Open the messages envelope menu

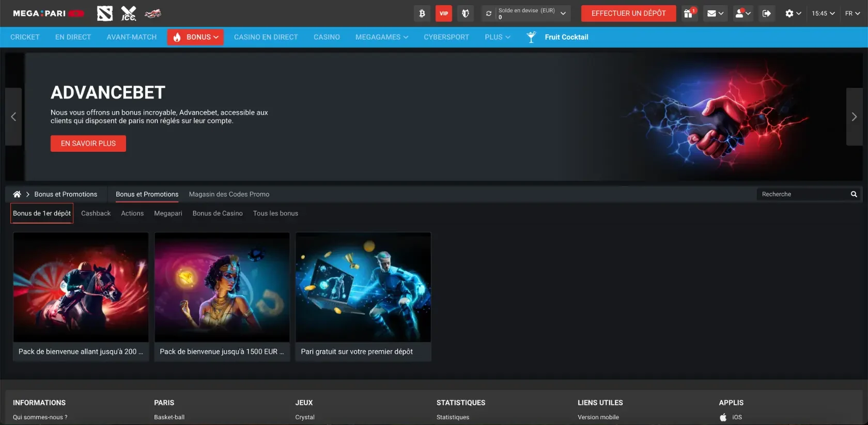pyautogui.click(x=715, y=13)
